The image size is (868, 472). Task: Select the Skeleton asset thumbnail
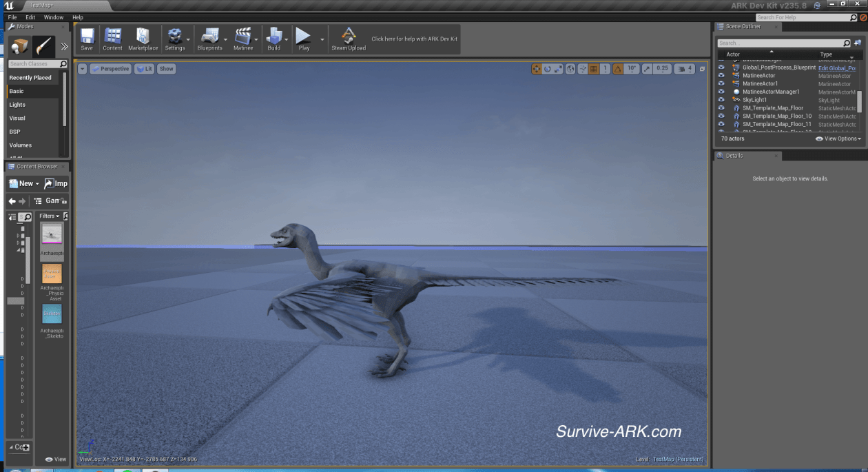(52, 314)
